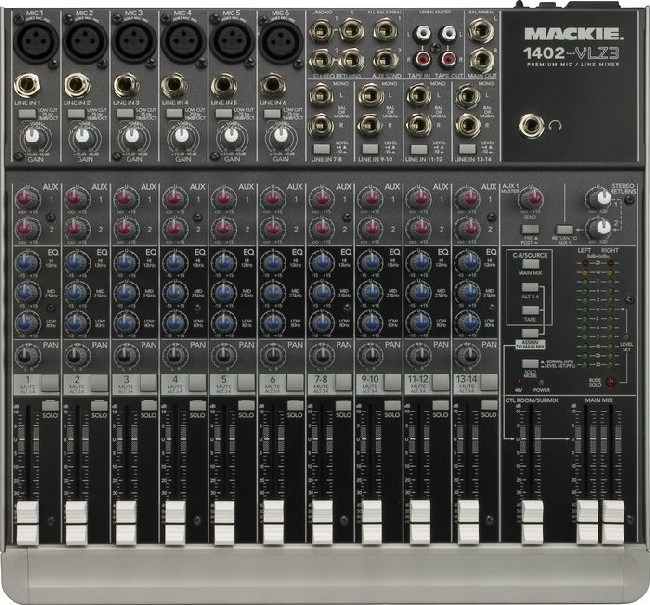Click the channel 3 LOW EQ knob
This screenshot has height=605, width=650.
pyautogui.click(x=126, y=323)
